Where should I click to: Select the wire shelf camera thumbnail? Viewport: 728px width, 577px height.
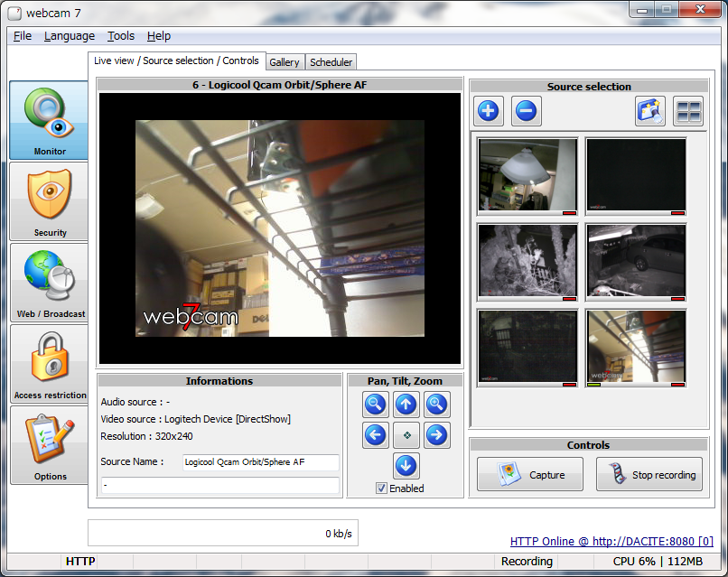(636, 349)
